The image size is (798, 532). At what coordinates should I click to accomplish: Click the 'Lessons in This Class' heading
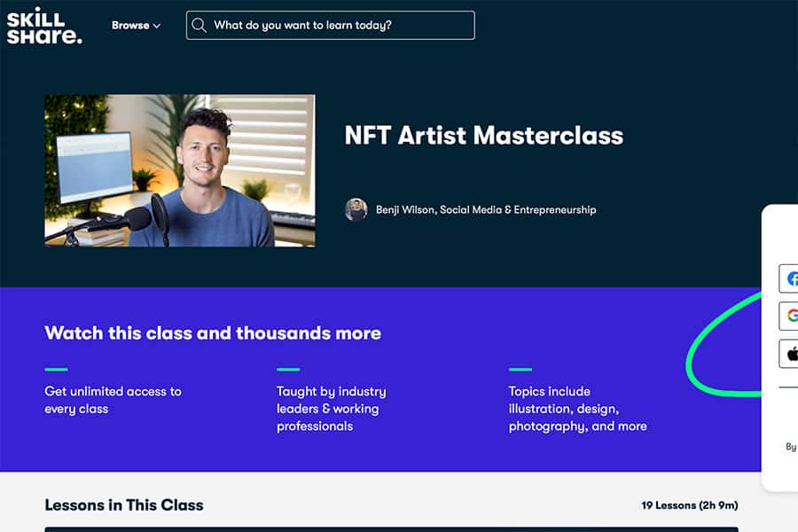point(124,505)
